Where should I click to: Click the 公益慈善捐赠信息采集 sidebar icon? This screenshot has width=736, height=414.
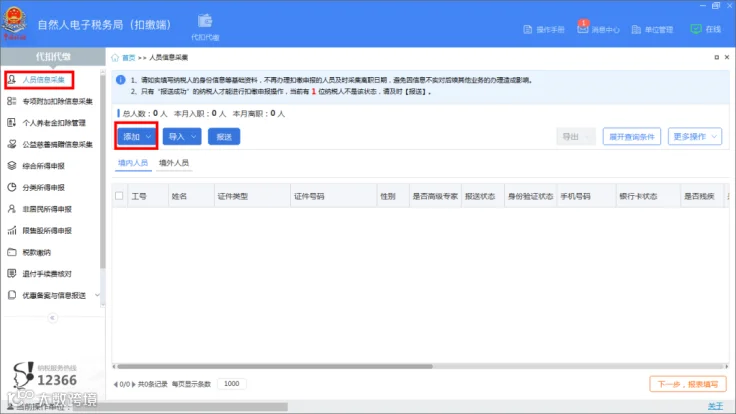click(12, 144)
